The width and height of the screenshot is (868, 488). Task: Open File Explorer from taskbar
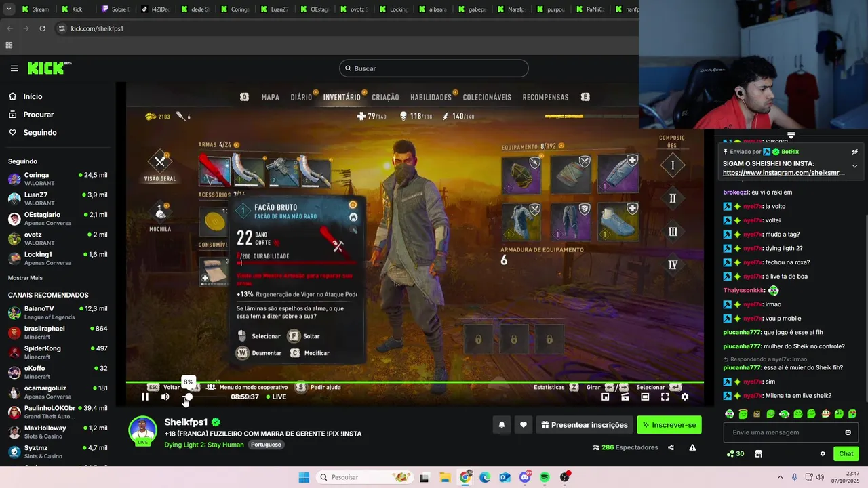(x=444, y=477)
